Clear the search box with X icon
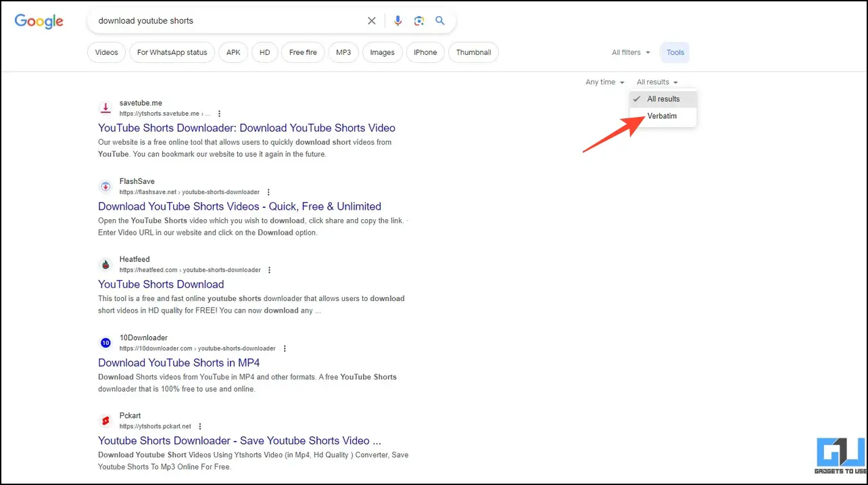The height and width of the screenshot is (485, 868). [372, 21]
